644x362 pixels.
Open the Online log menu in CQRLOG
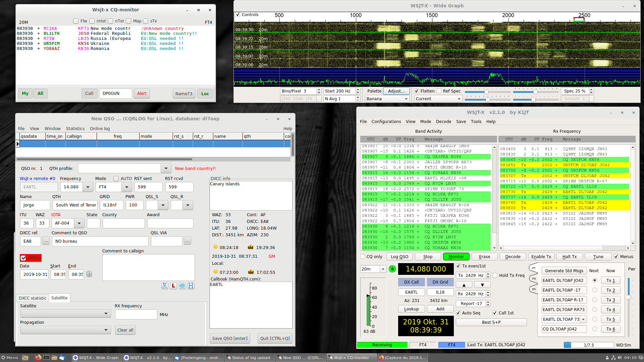tap(100, 129)
